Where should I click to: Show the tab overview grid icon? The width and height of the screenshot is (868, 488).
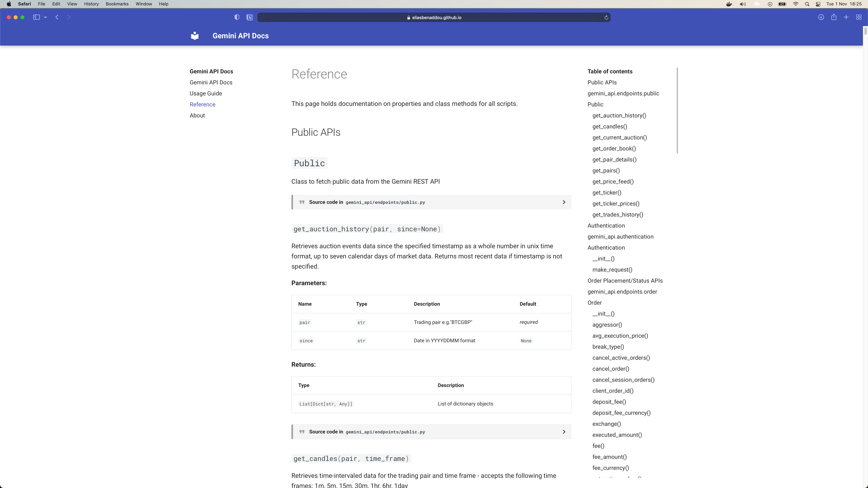point(859,17)
